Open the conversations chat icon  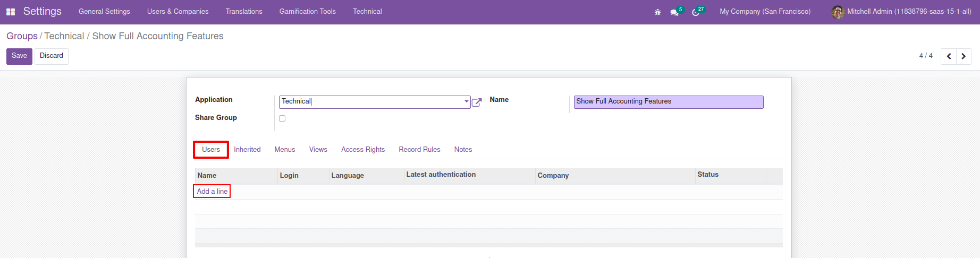(674, 12)
